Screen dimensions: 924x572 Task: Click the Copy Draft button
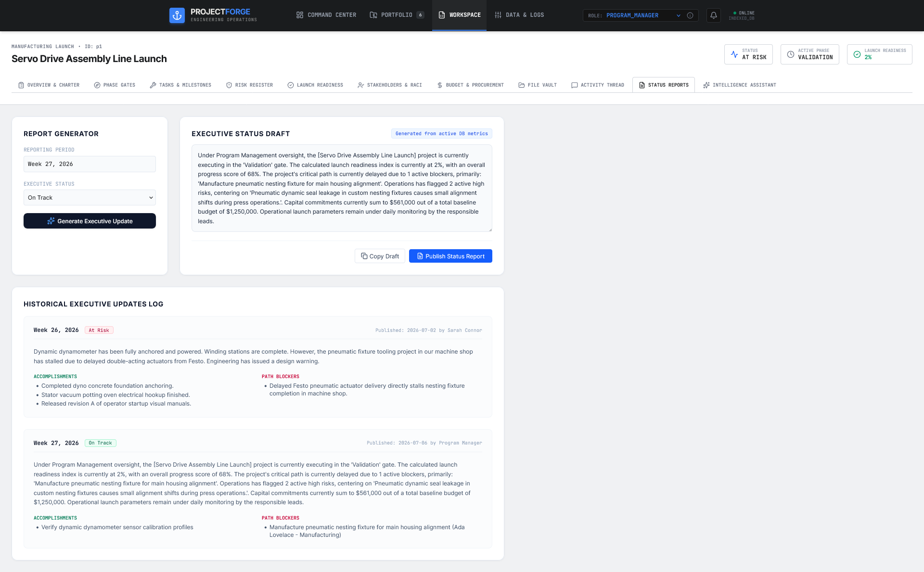(380, 256)
